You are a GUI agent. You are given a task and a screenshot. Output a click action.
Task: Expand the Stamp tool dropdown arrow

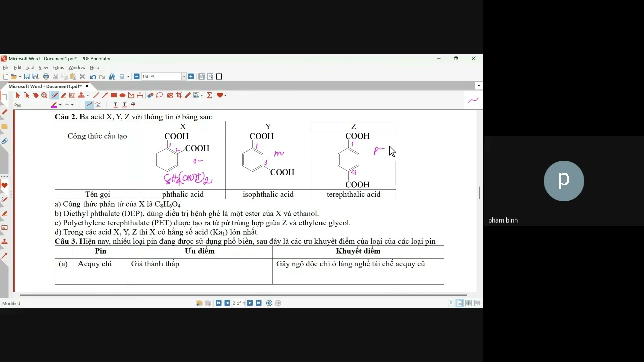point(88,95)
